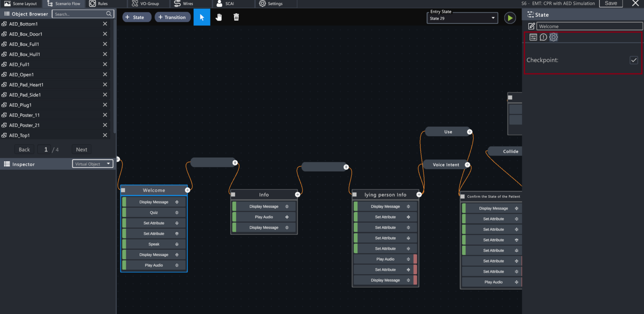This screenshot has width=644, height=314.
Task: Toggle the Checkpoint checkbox
Action: pos(634,60)
